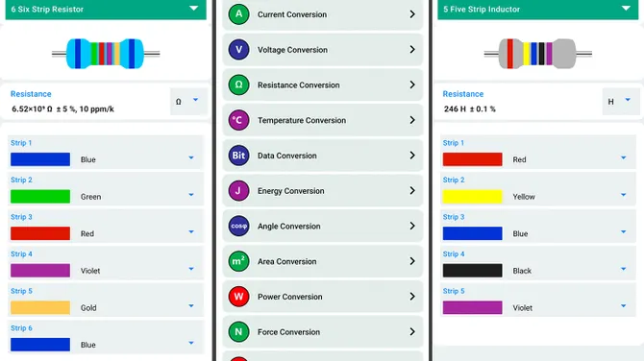
Task: Open Area Conversion arrow
Action: pyautogui.click(x=412, y=261)
